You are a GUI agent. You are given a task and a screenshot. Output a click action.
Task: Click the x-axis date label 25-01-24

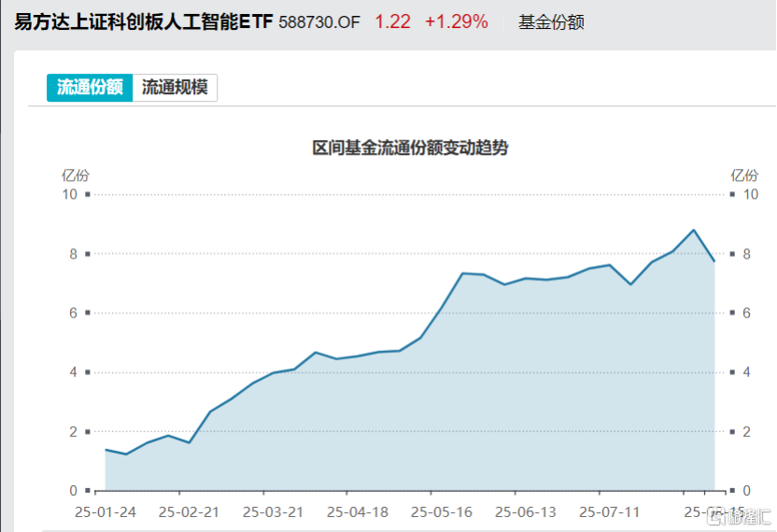click(105, 511)
